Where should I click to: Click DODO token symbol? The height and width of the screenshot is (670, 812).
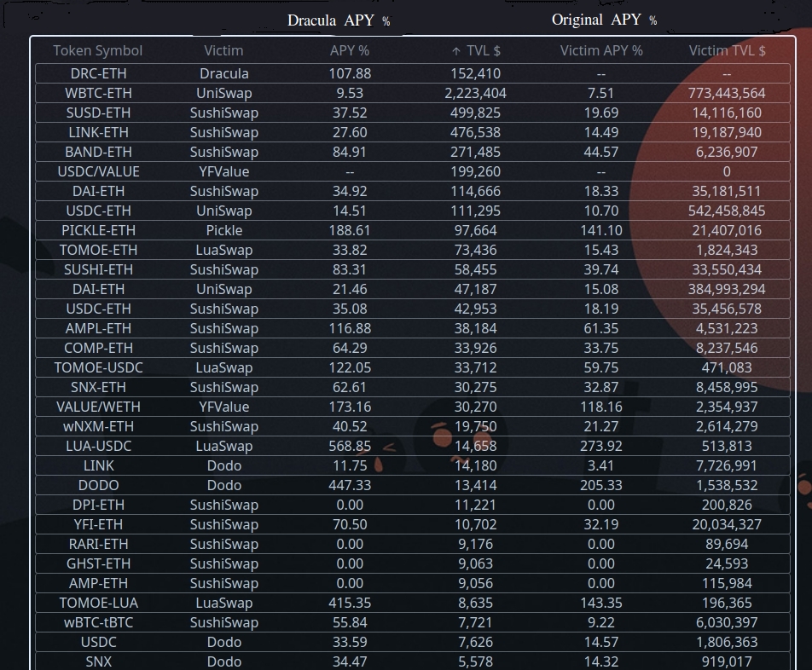click(98, 486)
